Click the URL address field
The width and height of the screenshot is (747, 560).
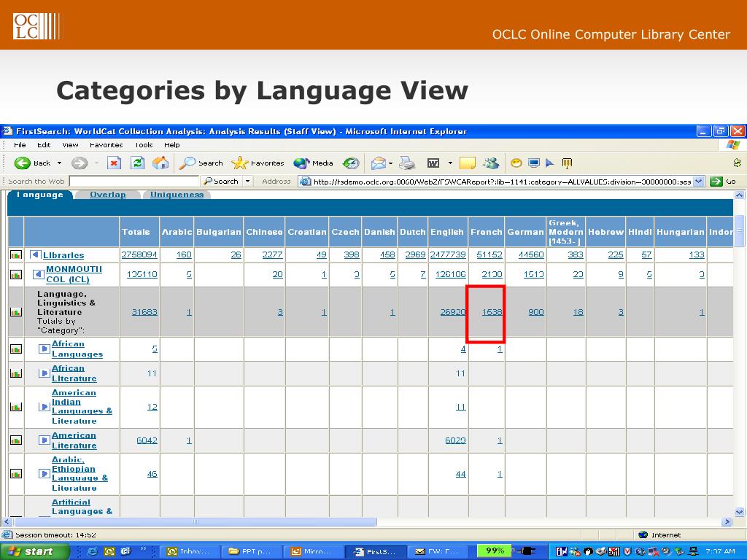502,182
